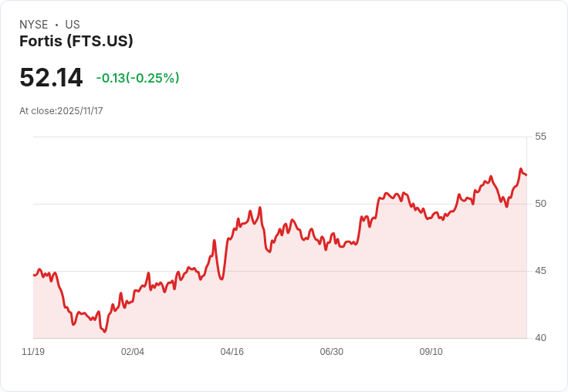
Task: Click the 50 y-axis price label
Action: [x=540, y=204]
